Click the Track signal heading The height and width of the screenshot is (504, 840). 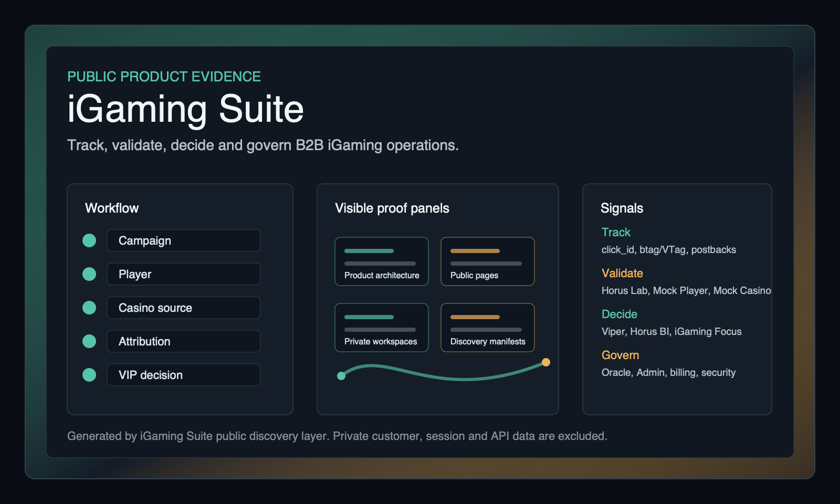(x=616, y=232)
